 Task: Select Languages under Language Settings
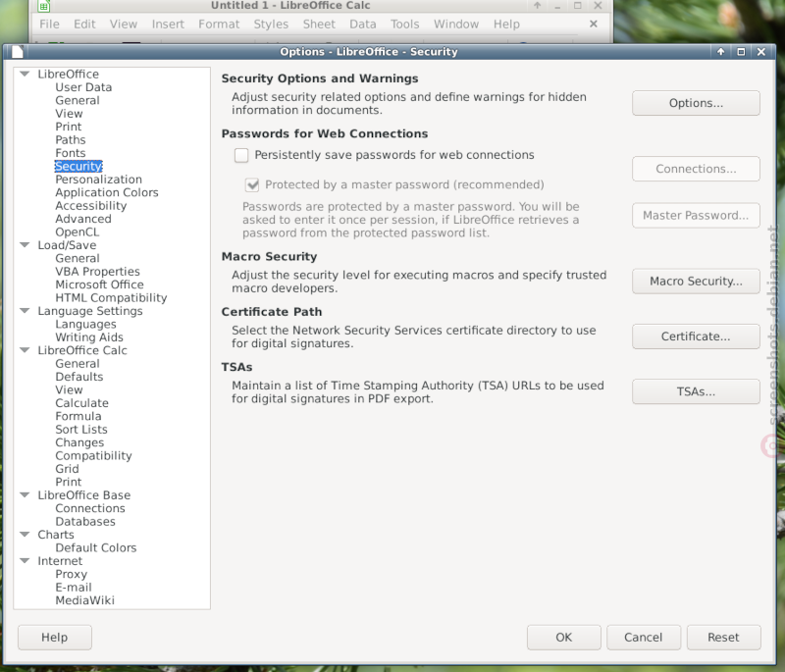[85, 325]
